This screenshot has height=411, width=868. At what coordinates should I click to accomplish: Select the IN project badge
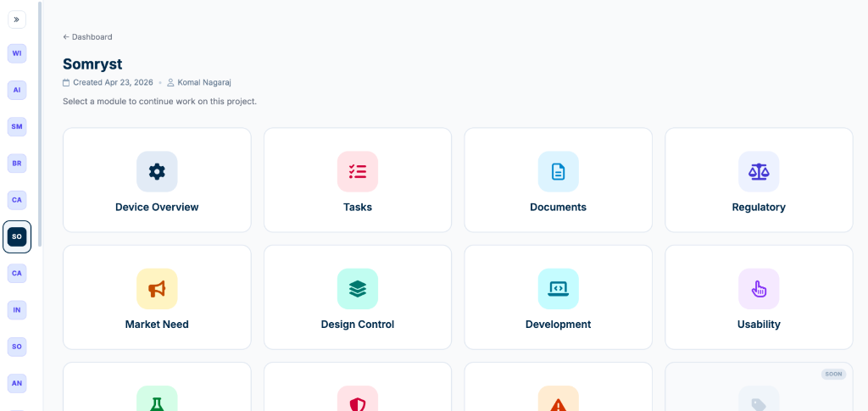click(x=17, y=310)
